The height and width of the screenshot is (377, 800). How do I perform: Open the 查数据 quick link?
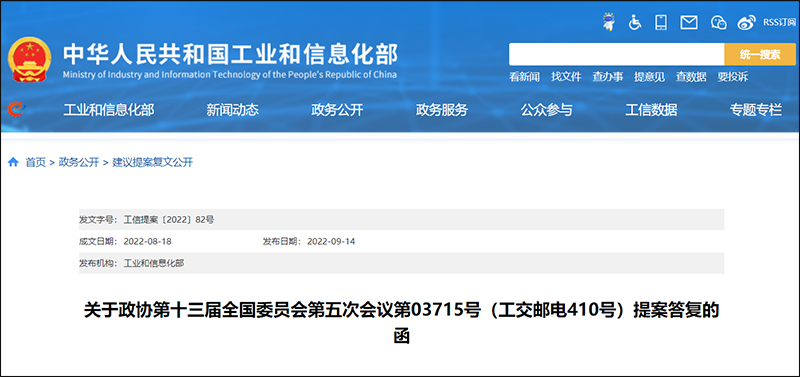[691, 77]
